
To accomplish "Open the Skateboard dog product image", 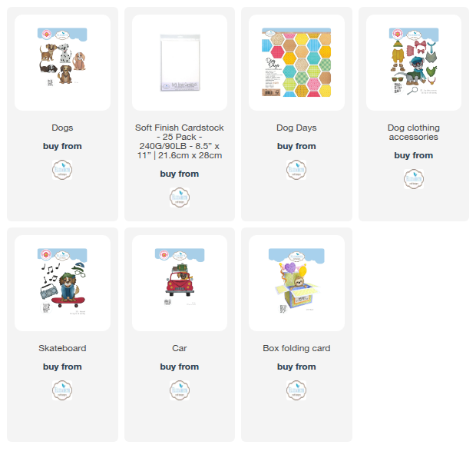I will [x=62, y=283].
